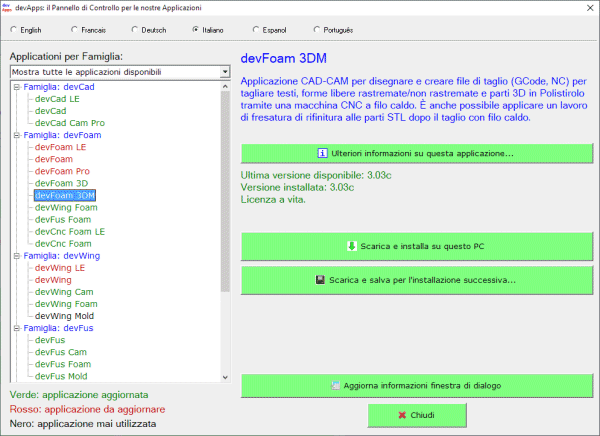Select devFus Foam under devFoam family
This screenshot has width=600, height=436.
[x=63, y=220]
